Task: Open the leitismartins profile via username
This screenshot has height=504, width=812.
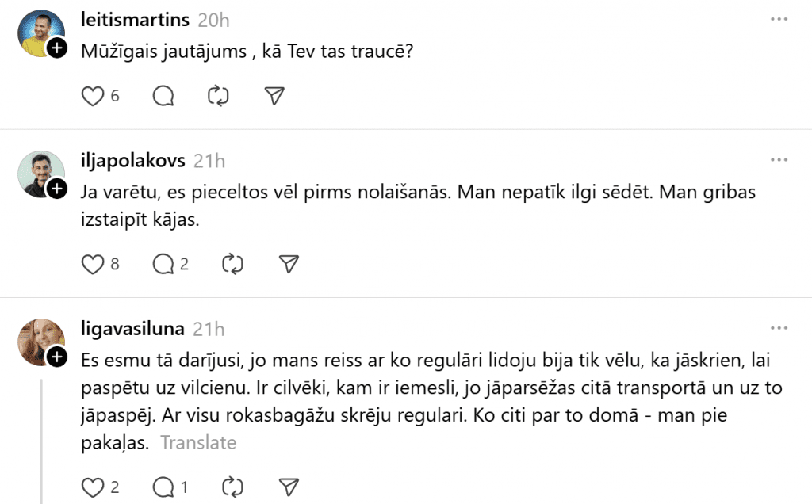Action: [134, 20]
